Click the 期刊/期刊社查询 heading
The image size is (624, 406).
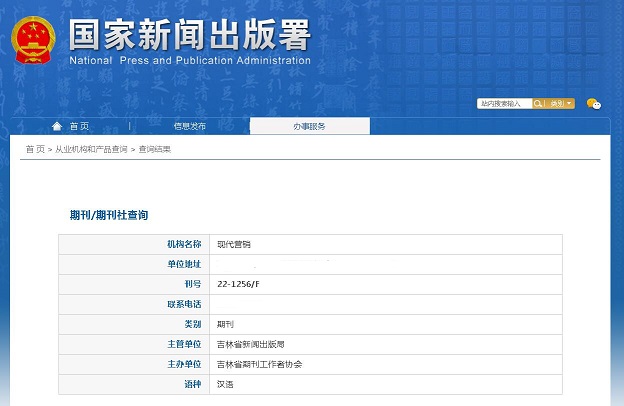coord(109,215)
